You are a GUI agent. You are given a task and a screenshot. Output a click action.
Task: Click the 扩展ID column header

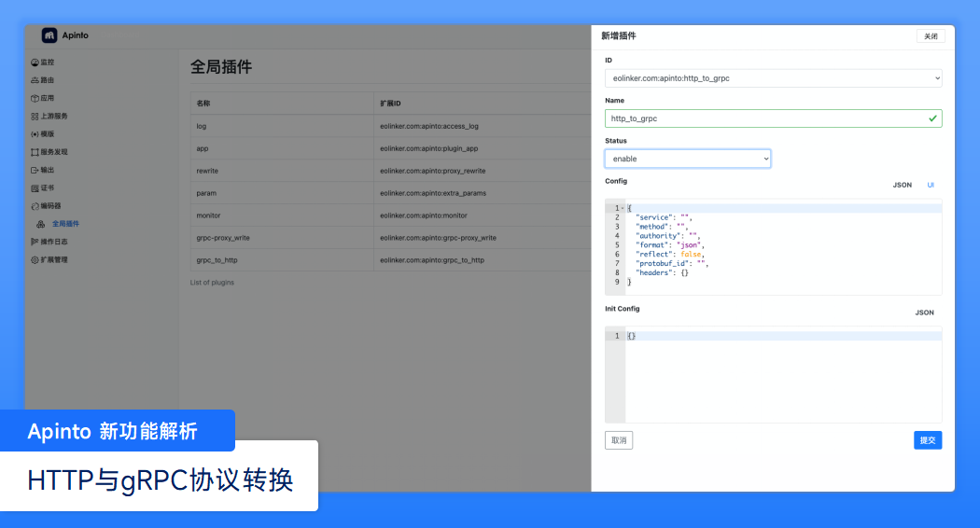click(x=483, y=104)
